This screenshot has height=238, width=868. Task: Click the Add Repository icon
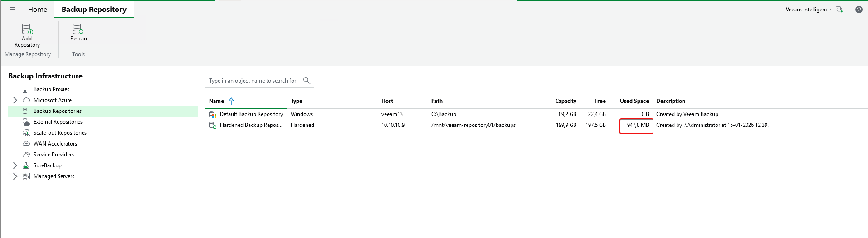[27, 30]
